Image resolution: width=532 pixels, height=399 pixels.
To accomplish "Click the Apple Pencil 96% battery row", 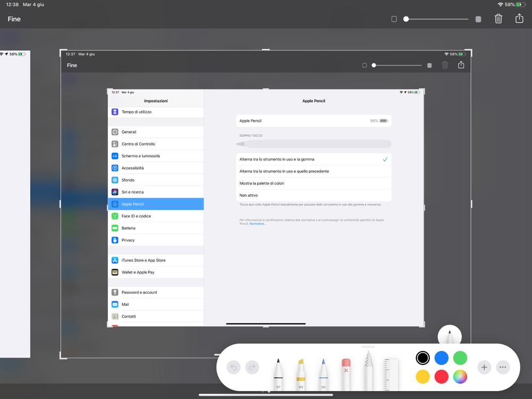I will pyautogui.click(x=314, y=121).
